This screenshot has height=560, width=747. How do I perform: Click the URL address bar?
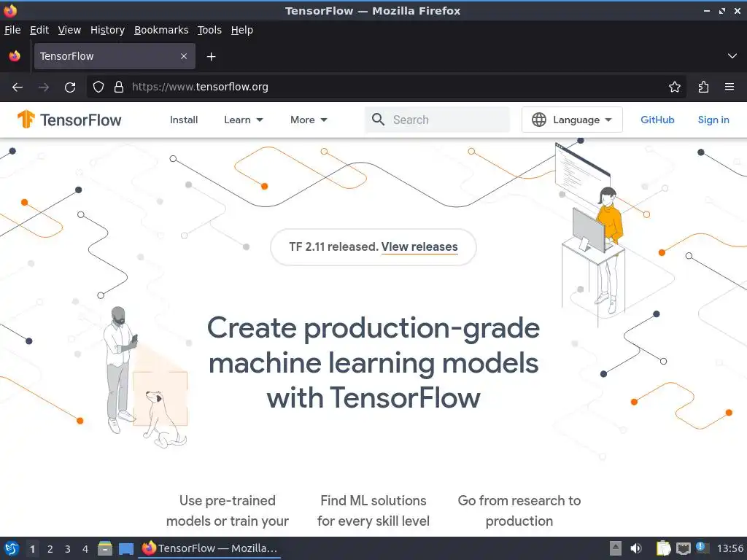pos(386,87)
